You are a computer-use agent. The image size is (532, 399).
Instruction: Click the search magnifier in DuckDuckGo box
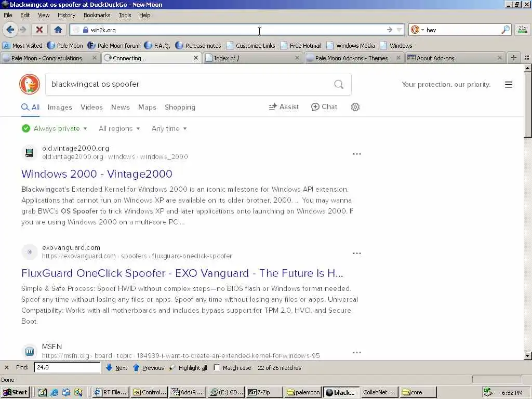pyautogui.click(x=339, y=84)
